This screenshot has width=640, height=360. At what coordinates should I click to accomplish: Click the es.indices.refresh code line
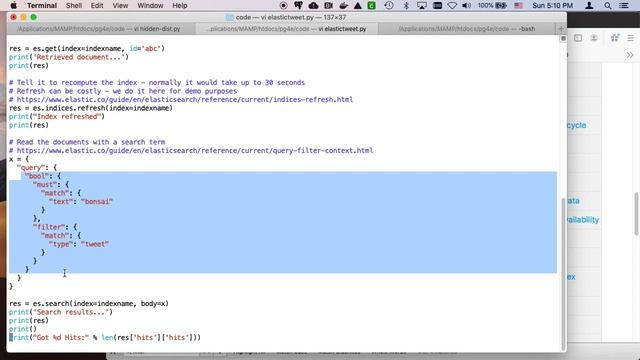pos(91,108)
